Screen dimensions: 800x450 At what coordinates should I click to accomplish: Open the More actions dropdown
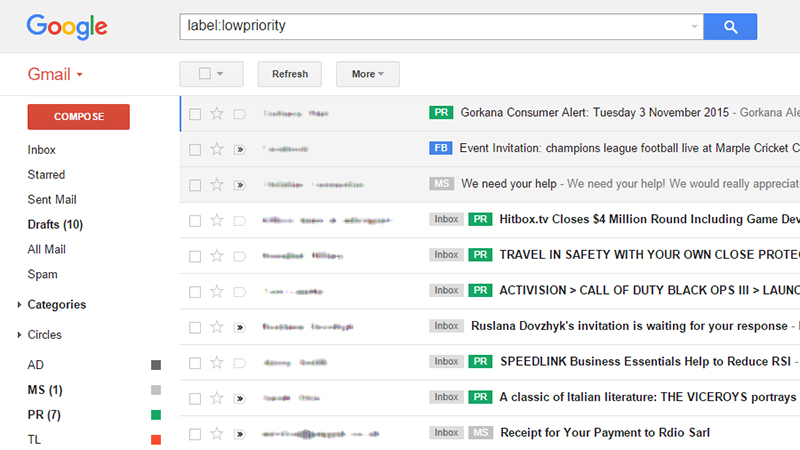tap(367, 74)
